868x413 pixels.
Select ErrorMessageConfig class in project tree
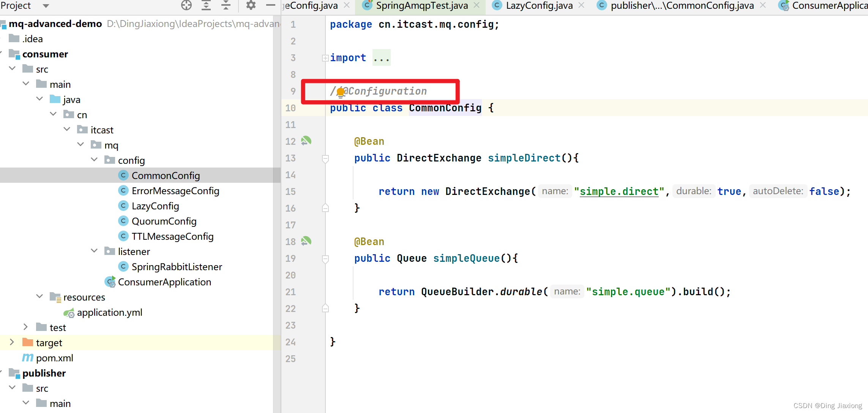pyautogui.click(x=175, y=191)
